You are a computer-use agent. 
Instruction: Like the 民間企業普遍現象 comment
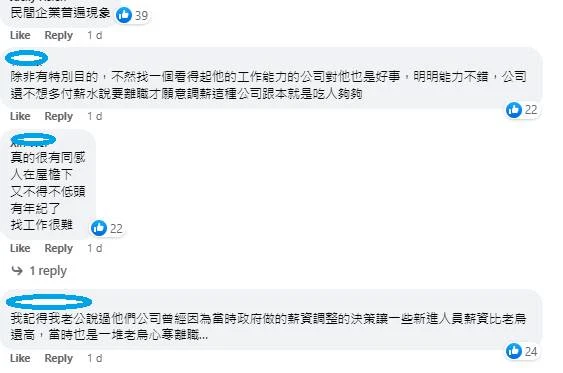(x=20, y=35)
